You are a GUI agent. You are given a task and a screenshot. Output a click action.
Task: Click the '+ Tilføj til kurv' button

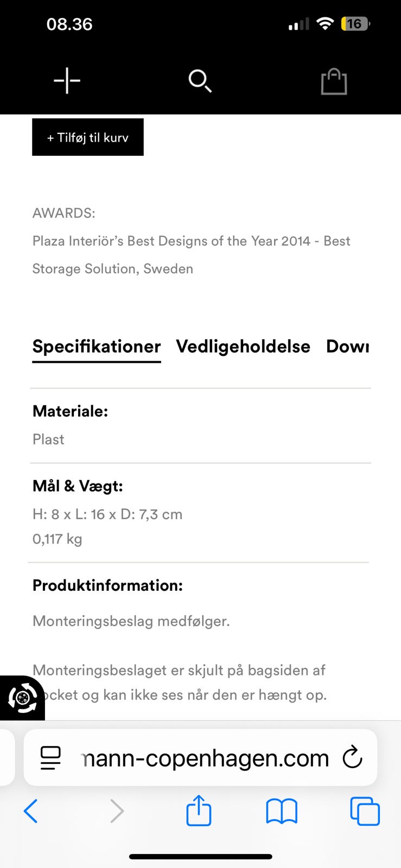point(88,137)
